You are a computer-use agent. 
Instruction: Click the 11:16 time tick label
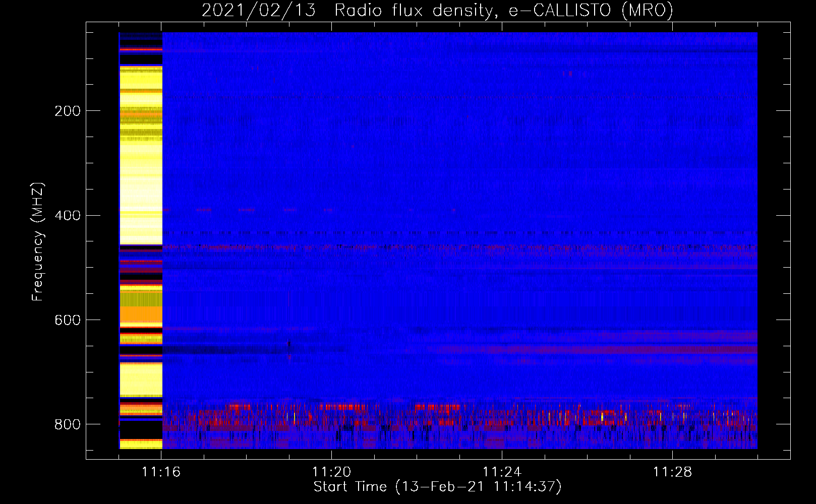[161, 472]
